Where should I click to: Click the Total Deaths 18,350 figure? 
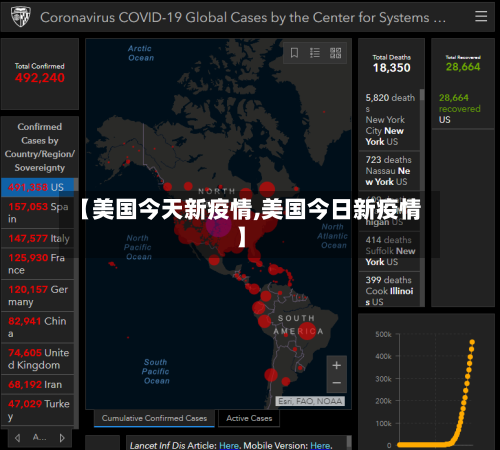click(391, 68)
